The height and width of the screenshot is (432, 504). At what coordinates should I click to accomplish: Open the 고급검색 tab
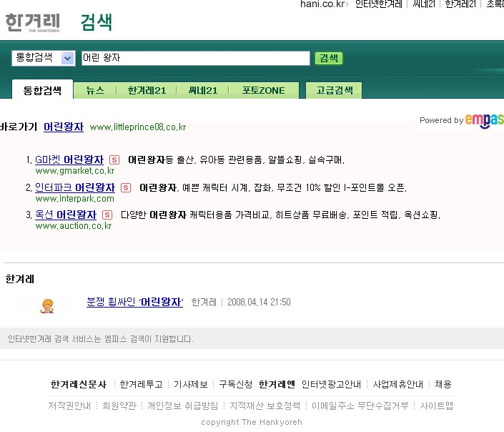click(334, 90)
